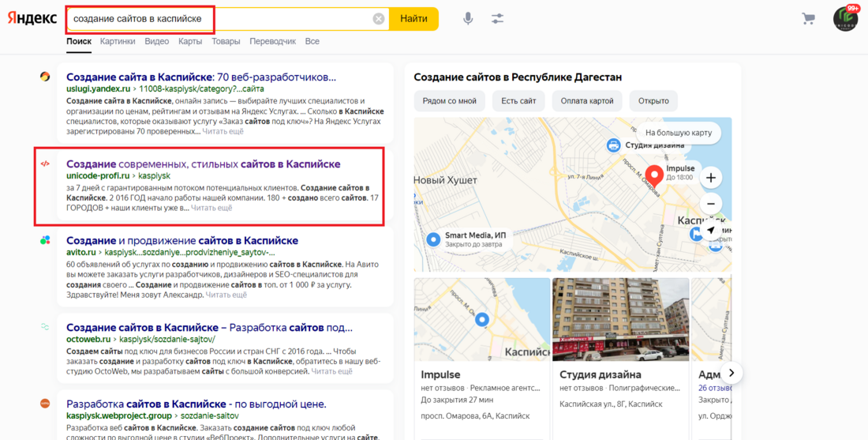Click the unicode-profi.ru red code favicon
Viewport: 868px width, 440px height.
tap(45, 164)
